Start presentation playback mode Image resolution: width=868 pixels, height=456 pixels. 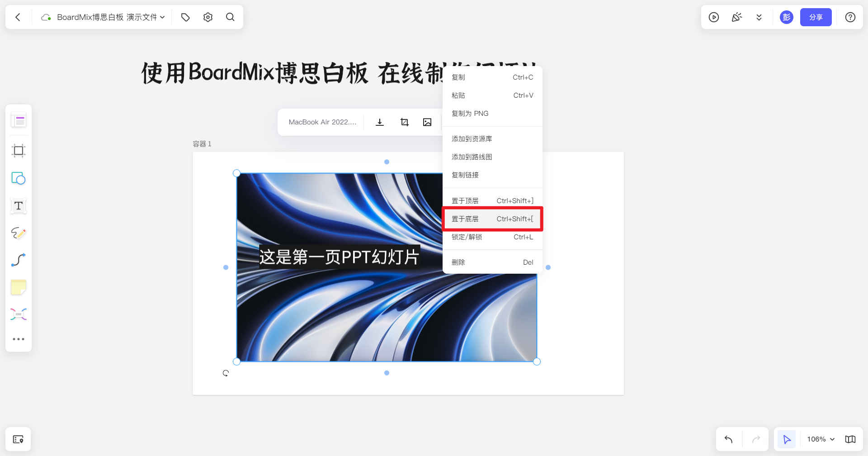click(x=713, y=17)
